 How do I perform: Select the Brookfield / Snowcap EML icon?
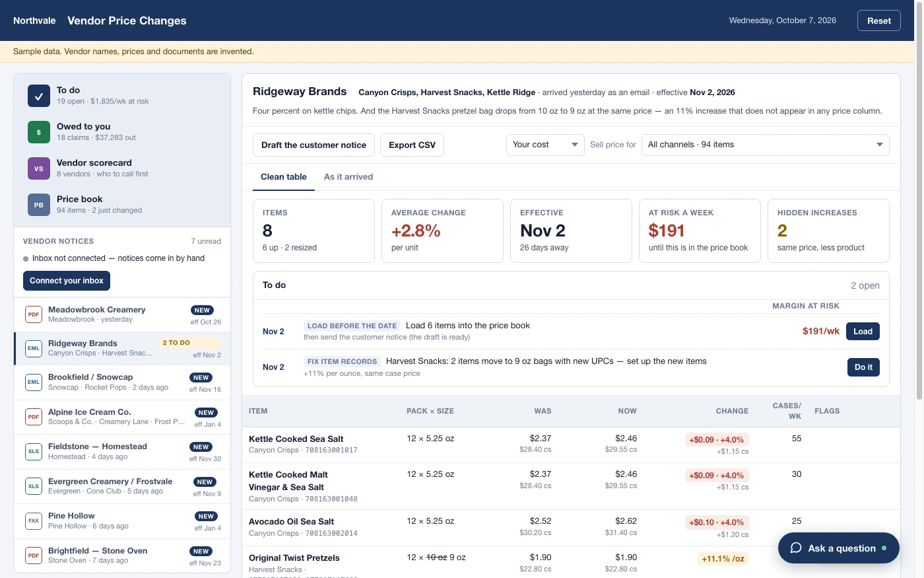(34, 382)
